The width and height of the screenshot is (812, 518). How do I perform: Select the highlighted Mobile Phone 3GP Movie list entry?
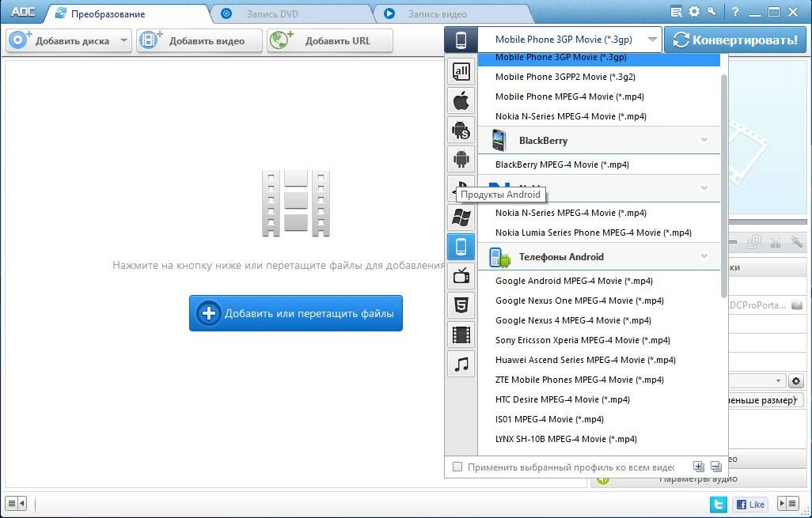598,59
